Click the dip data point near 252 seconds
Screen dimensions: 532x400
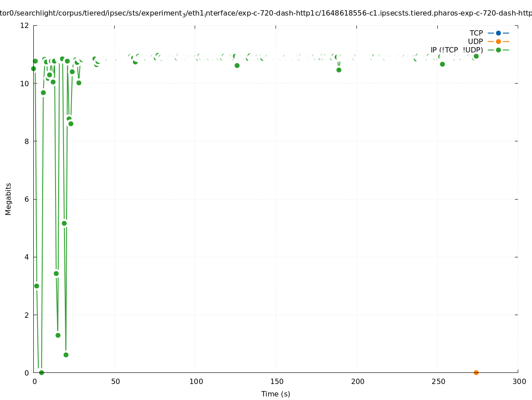click(442, 64)
